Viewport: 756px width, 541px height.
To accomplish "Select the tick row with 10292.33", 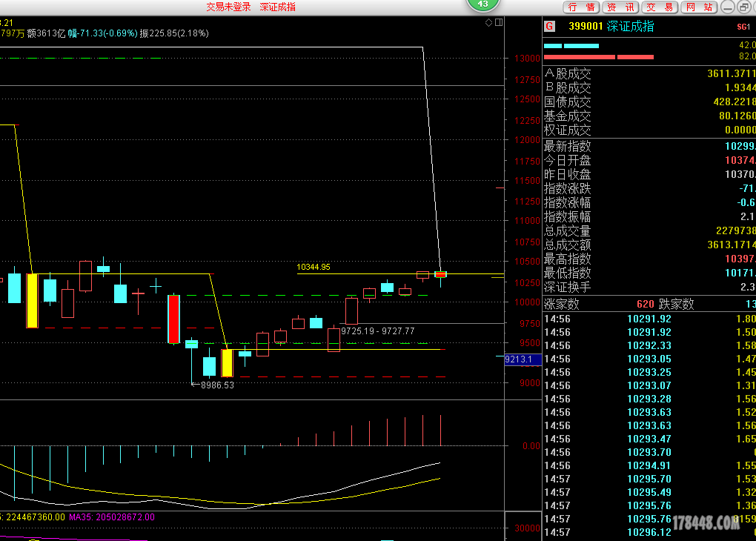I will [x=649, y=345].
